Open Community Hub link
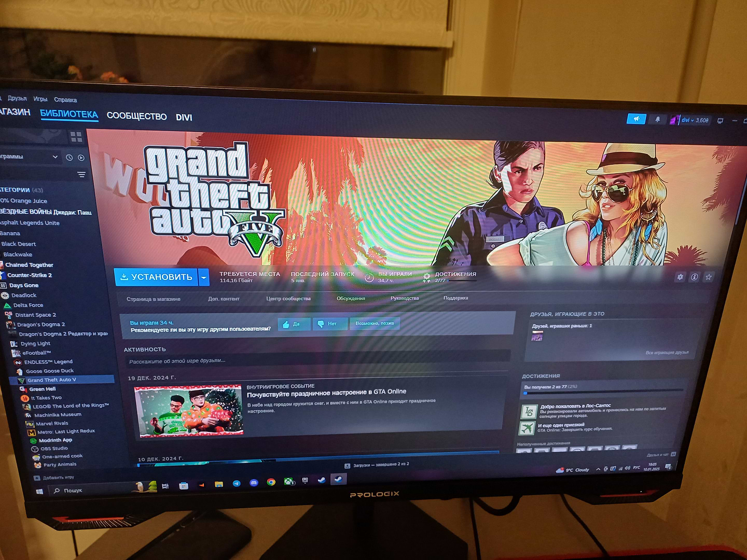This screenshot has height=560, width=747. pos(288,299)
